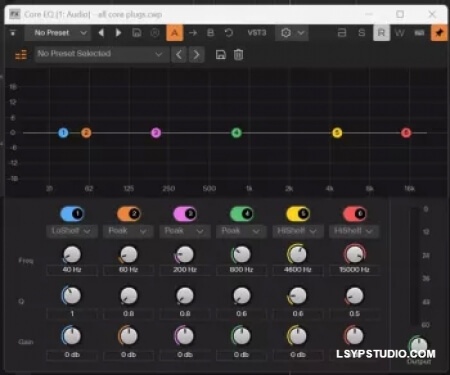The width and height of the screenshot is (450, 375).
Task: Click the FX icon in title bar
Action: (x=14, y=14)
